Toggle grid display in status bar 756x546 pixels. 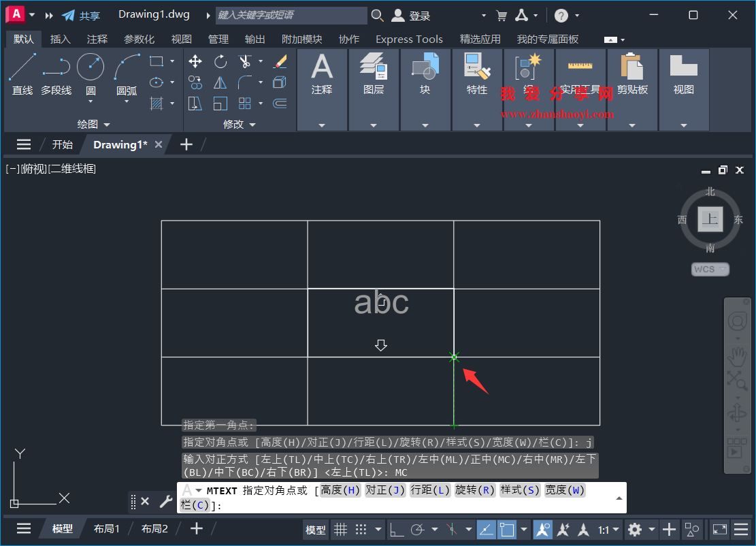[340, 529]
